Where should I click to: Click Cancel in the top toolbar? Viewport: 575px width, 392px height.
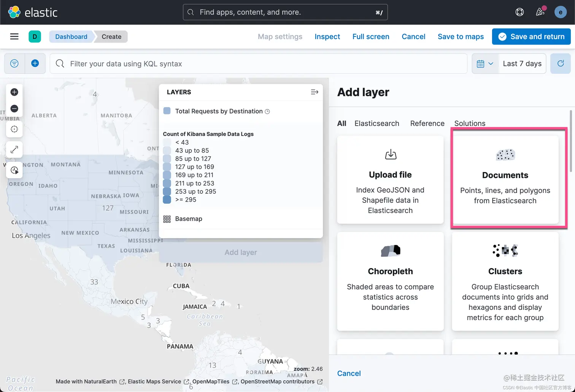click(413, 36)
